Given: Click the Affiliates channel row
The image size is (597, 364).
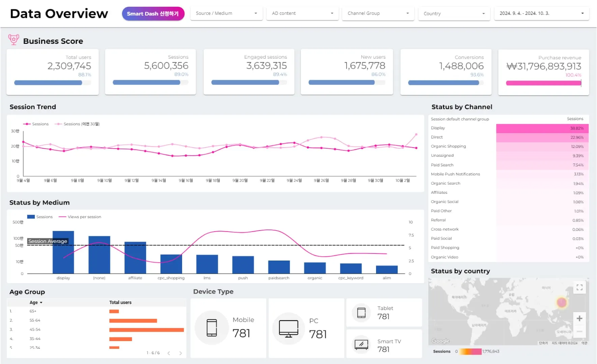Looking at the screenshot, I should (509, 192).
